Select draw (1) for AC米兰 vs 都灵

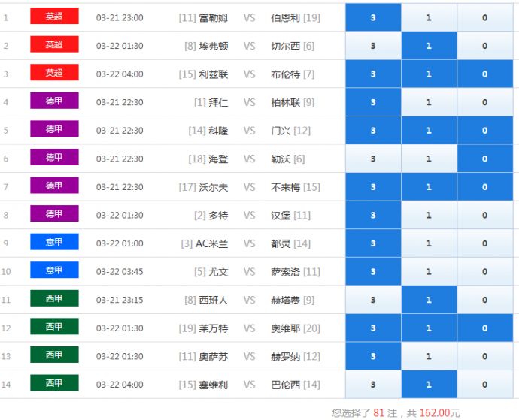click(x=429, y=243)
